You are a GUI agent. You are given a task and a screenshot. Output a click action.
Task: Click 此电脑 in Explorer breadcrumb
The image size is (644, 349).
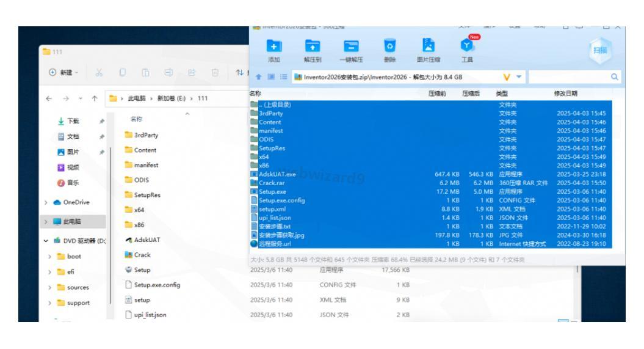click(137, 98)
